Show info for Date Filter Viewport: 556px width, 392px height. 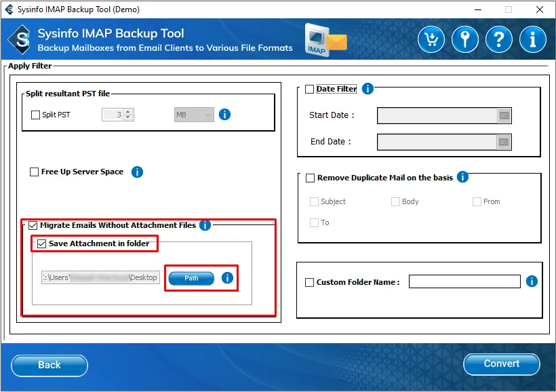[368, 88]
